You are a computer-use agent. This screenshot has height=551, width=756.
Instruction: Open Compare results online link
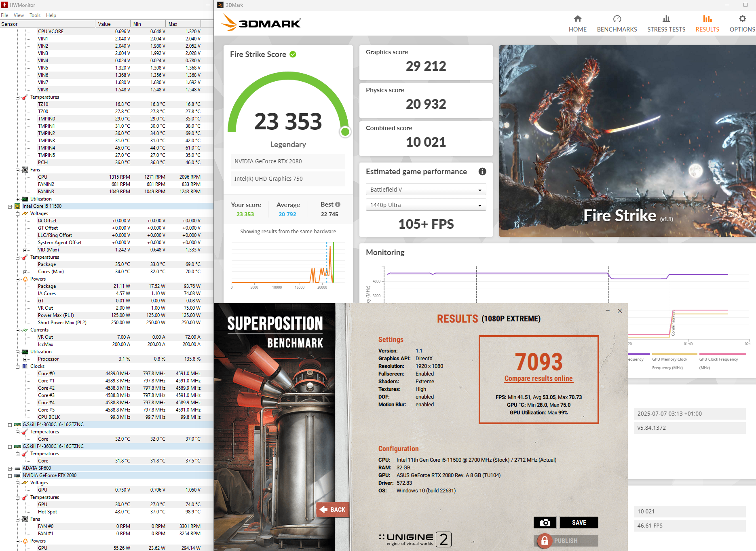(538, 378)
